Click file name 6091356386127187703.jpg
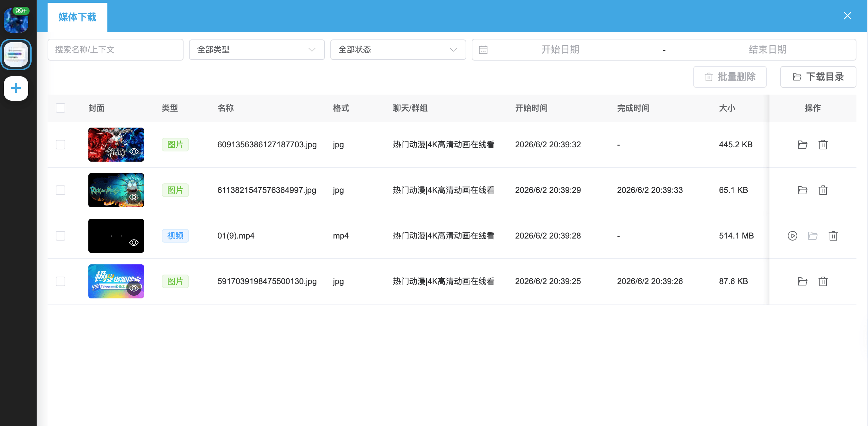The width and height of the screenshot is (868, 426). (x=267, y=145)
